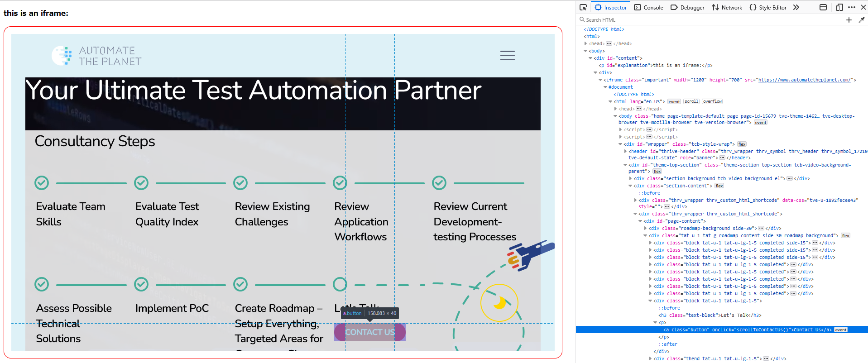Click the check icon above Assess Possible Technical Solutions
This screenshot has width=868, height=363.
(42, 284)
